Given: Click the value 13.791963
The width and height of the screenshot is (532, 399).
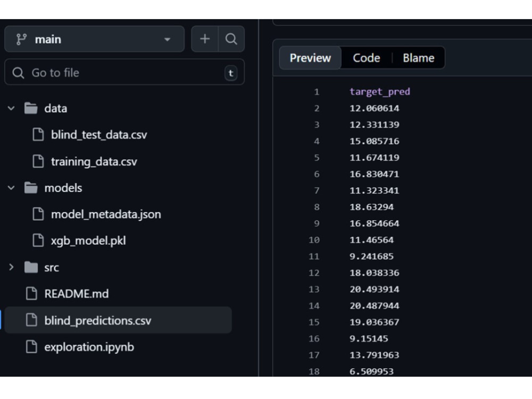Looking at the screenshot, I should pos(374,355).
